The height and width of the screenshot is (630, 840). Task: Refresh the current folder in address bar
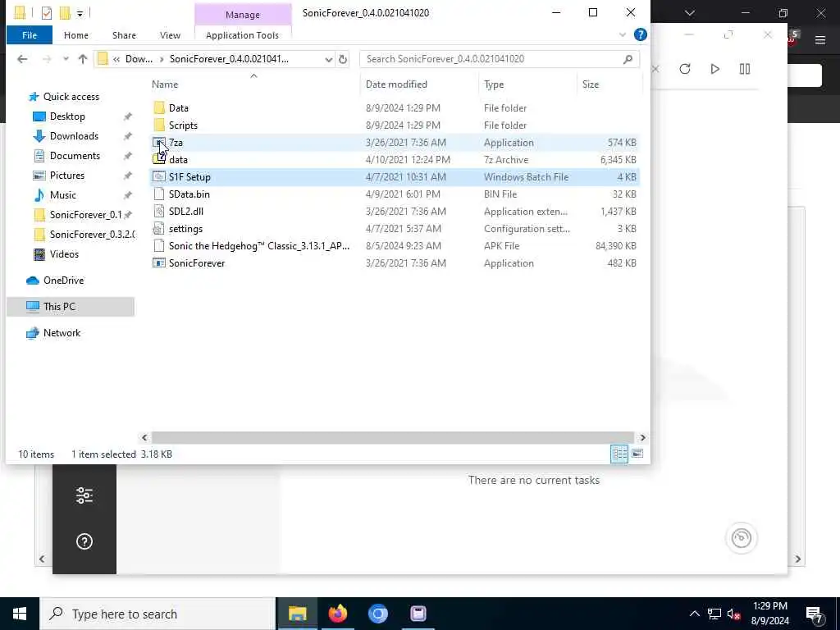coord(343,59)
